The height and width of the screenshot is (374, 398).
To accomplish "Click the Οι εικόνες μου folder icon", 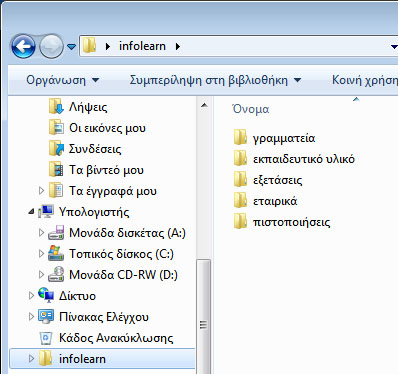I will tap(56, 128).
